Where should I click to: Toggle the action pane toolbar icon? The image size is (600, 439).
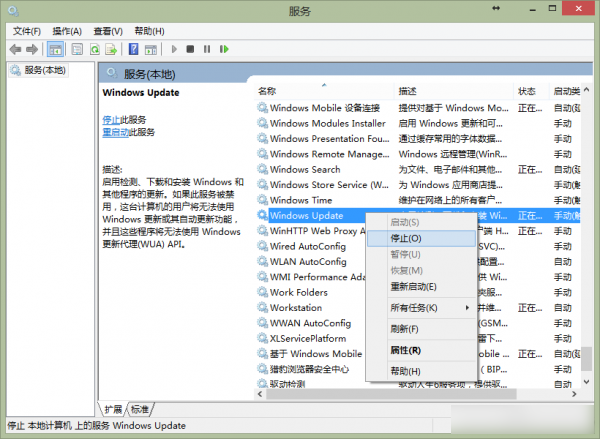[151, 49]
